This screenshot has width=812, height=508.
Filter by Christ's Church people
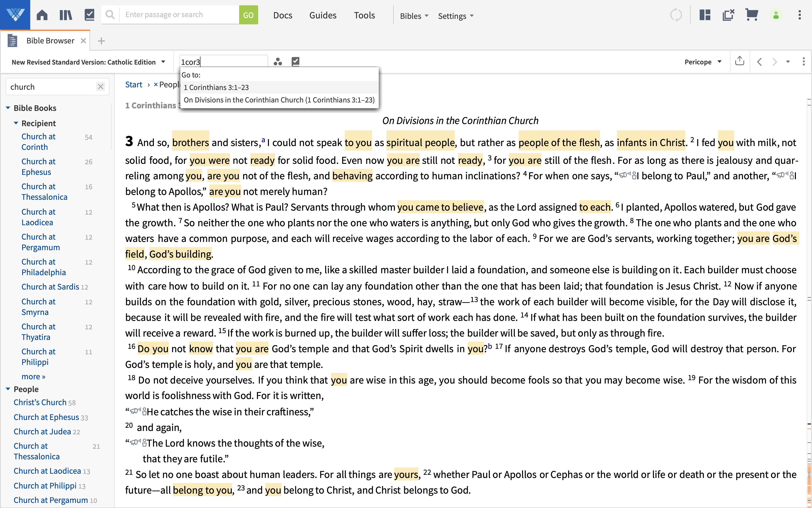[x=40, y=402]
